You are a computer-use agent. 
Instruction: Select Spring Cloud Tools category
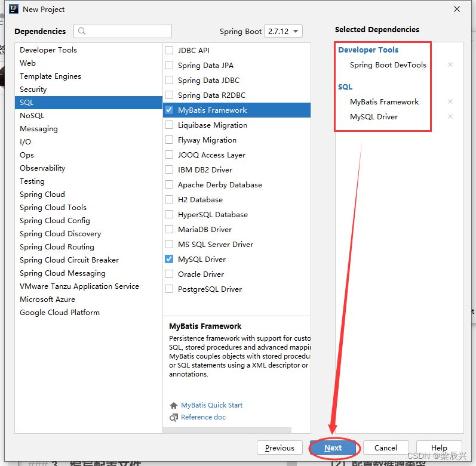(88, 208)
